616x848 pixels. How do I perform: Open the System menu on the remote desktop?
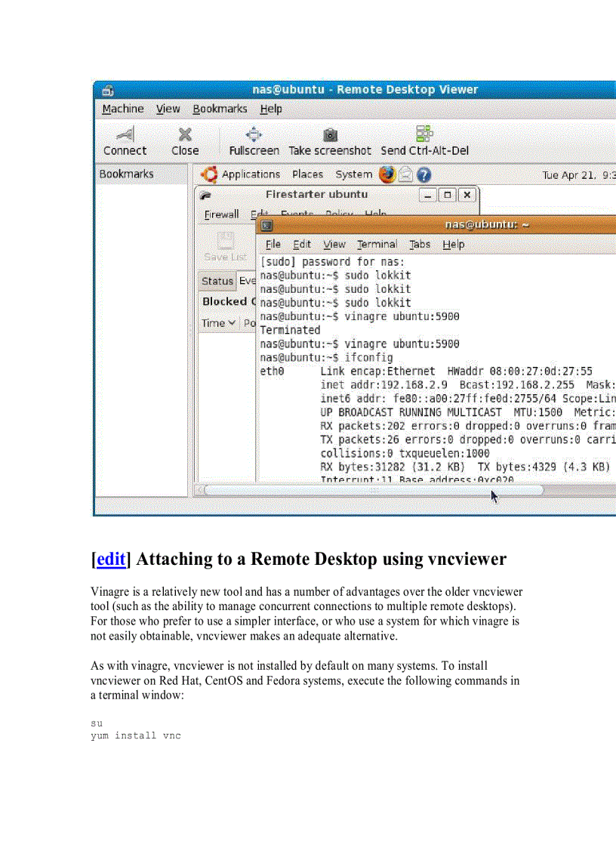point(353,174)
